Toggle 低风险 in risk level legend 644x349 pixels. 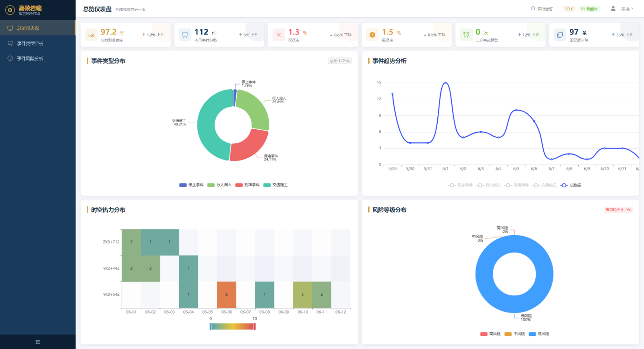pyautogui.click(x=539, y=334)
